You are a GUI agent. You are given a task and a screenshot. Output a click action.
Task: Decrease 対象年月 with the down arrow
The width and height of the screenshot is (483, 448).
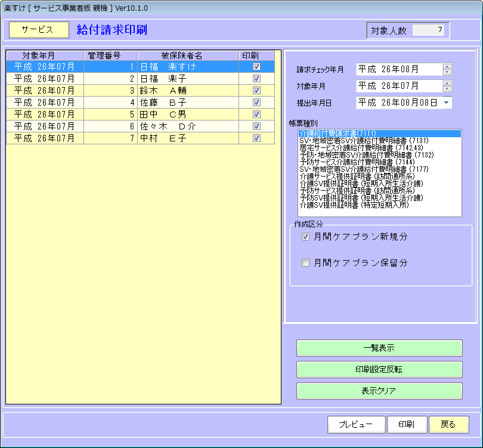(x=447, y=89)
